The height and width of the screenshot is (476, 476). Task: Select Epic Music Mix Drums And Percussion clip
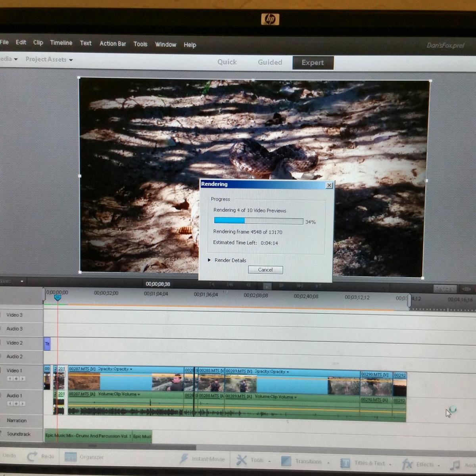[88, 436]
